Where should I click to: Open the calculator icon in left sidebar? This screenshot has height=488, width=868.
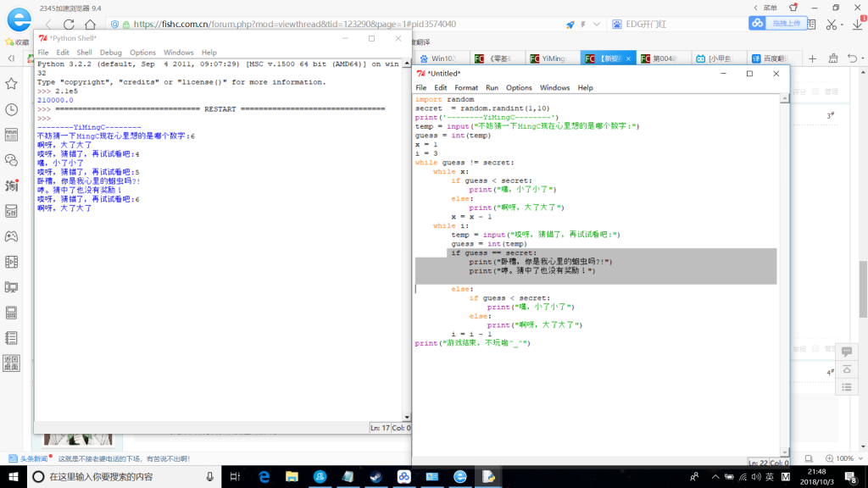coord(11,313)
